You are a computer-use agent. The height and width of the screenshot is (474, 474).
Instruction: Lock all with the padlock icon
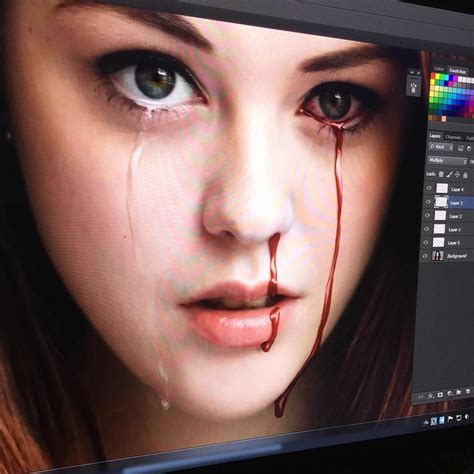click(465, 175)
